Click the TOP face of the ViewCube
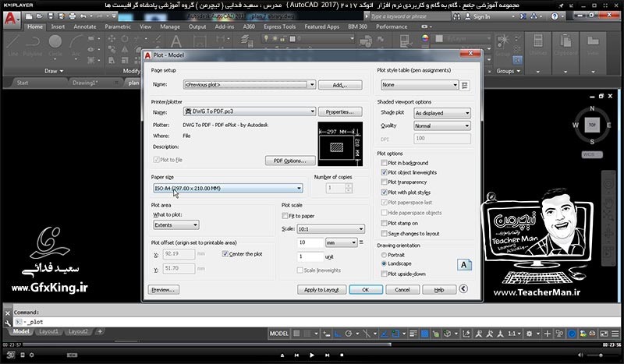This screenshot has height=364, width=624. (592, 125)
